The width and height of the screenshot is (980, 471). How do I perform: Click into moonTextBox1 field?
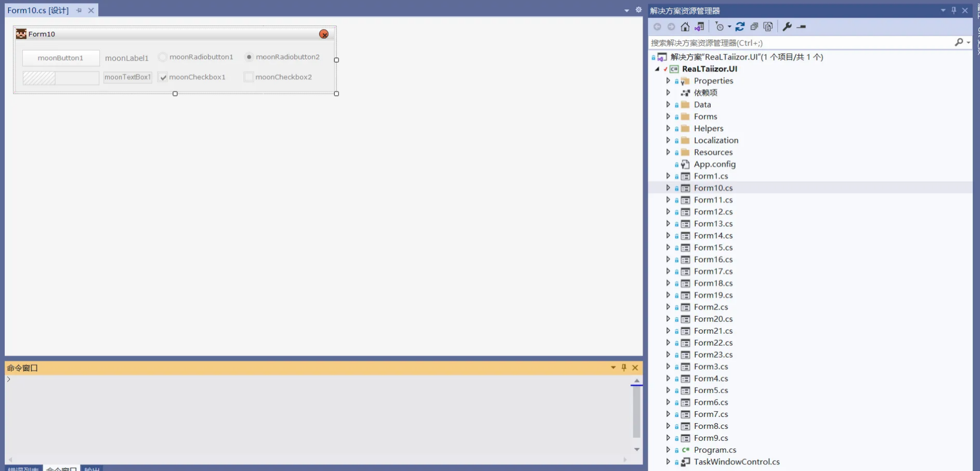[x=128, y=77]
